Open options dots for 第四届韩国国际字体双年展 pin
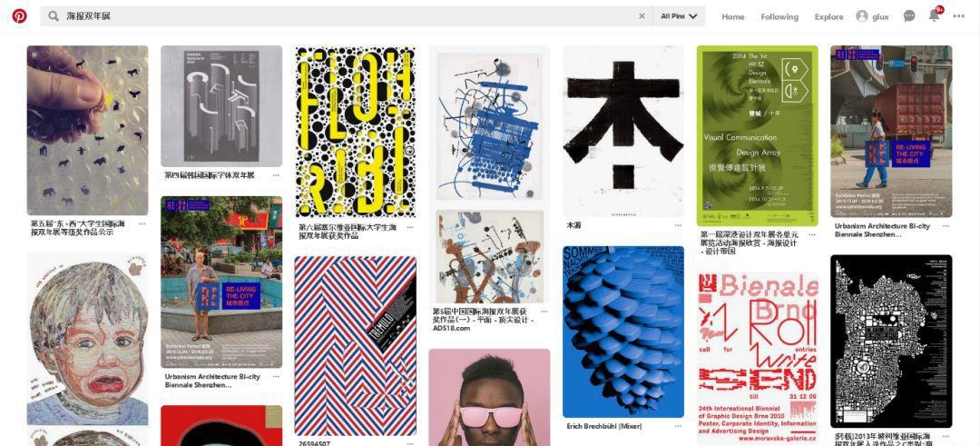 [x=276, y=176]
